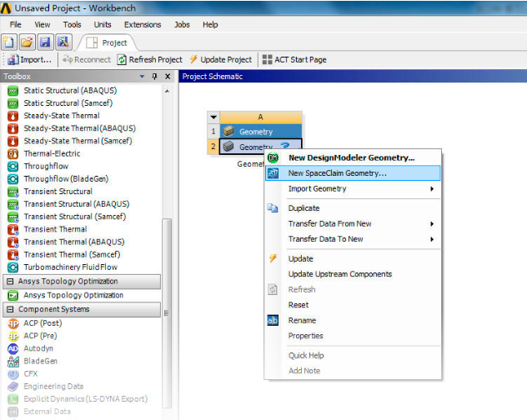Click the Throughflow (BladeGen) icon
527x420 pixels.
13,179
